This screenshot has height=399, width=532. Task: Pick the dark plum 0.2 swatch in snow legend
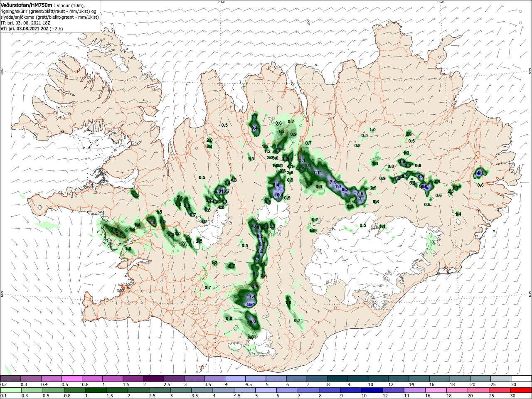coord(10,378)
